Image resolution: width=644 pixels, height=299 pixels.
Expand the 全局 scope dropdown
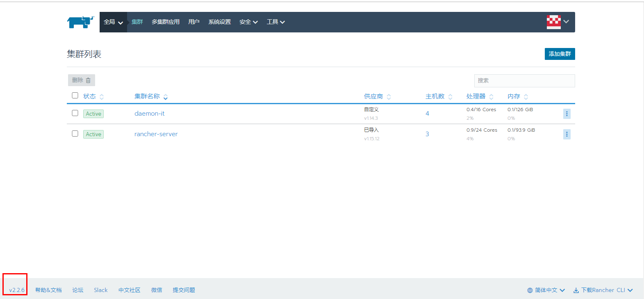pyautogui.click(x=113, y=22)
